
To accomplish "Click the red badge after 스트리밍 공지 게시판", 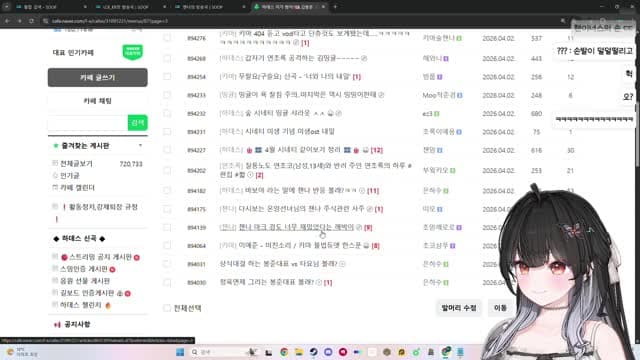I will pyautogui.click(x=137, y=257).
